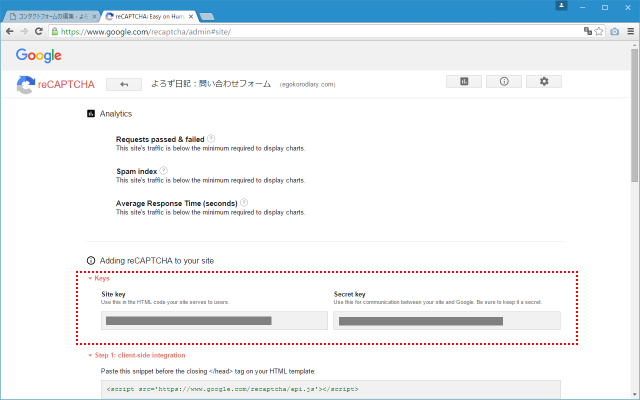
Task: Click the Average Response Time (seconds) heading
Action: pos(177,203)
